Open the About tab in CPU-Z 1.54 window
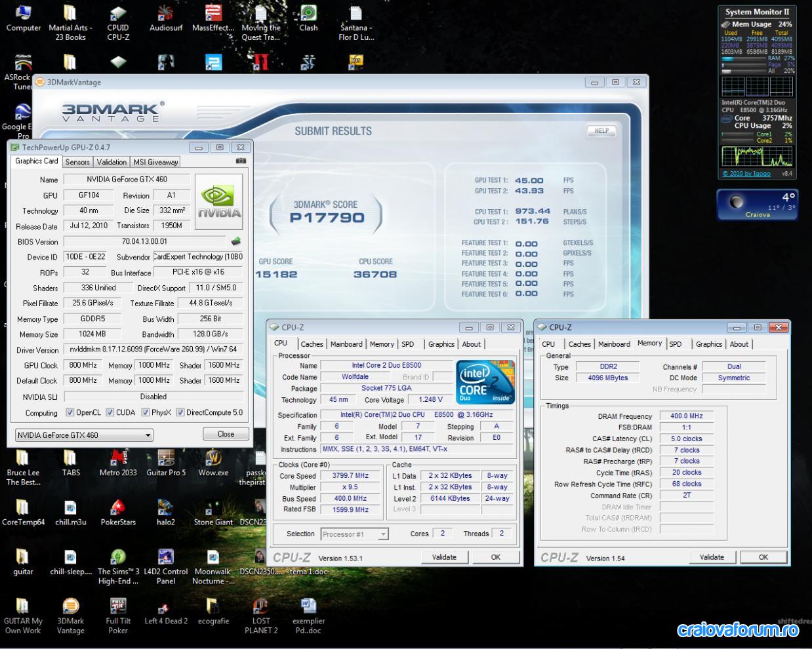This screenshot has width=812, height=649. pyautogui.click(x=739, y=344)
